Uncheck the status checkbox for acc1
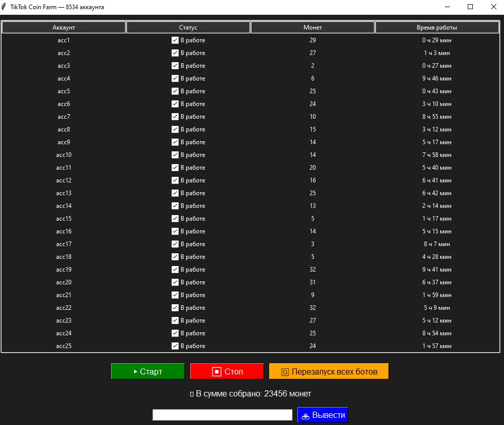This screenshot has width=504, height=425. (175, 40)
